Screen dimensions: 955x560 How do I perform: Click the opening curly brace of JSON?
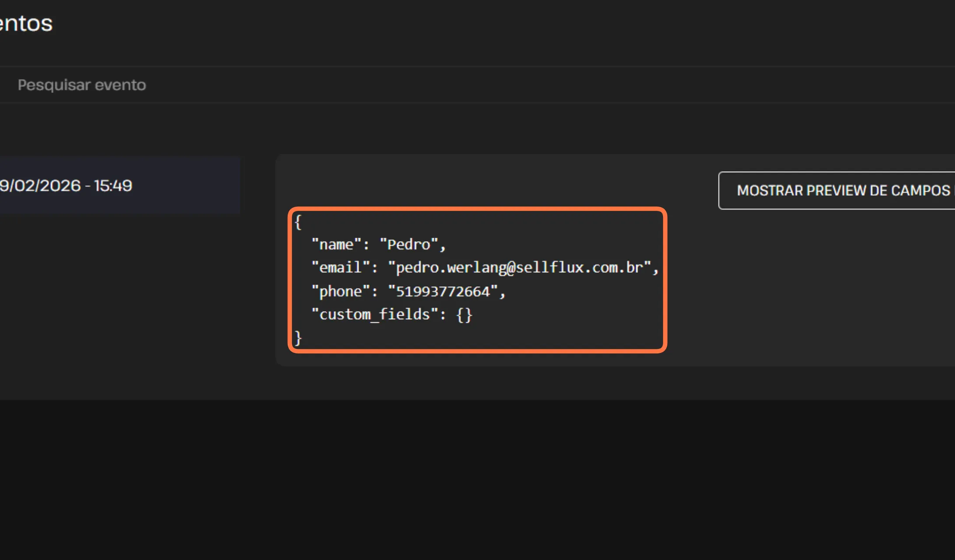pyautogui.click(x=298, y=222)
